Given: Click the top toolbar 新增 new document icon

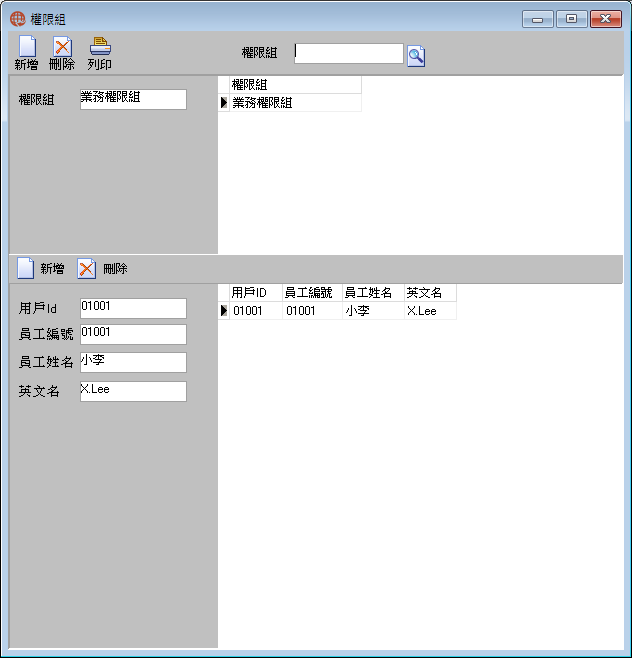Looking at the screenshot, I should 27,46.
